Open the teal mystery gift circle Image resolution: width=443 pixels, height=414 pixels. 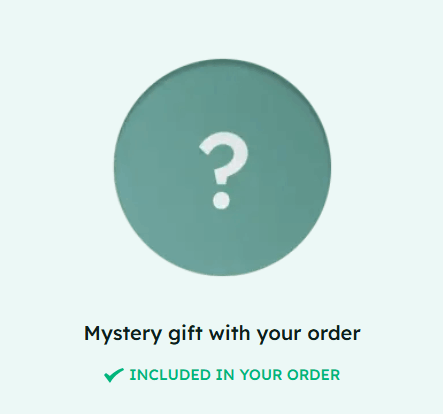point(222,167)
